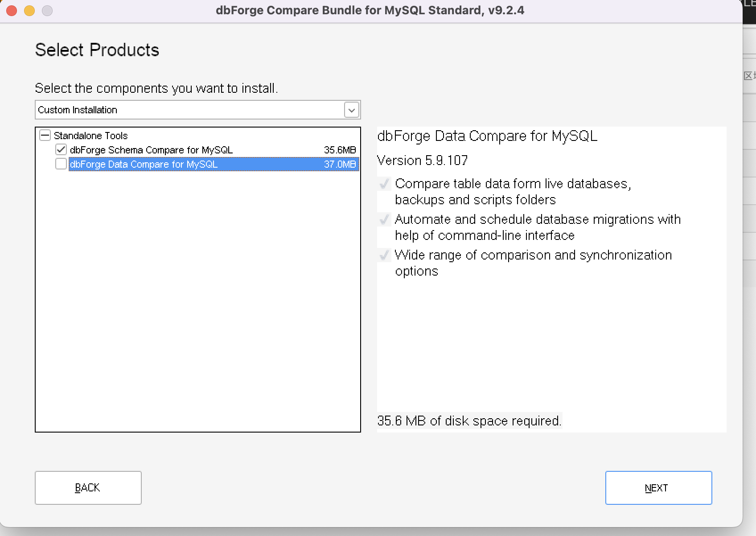Click the Standalone Tools label
Screen dimensions: 756x536
(x=91, y=136)
